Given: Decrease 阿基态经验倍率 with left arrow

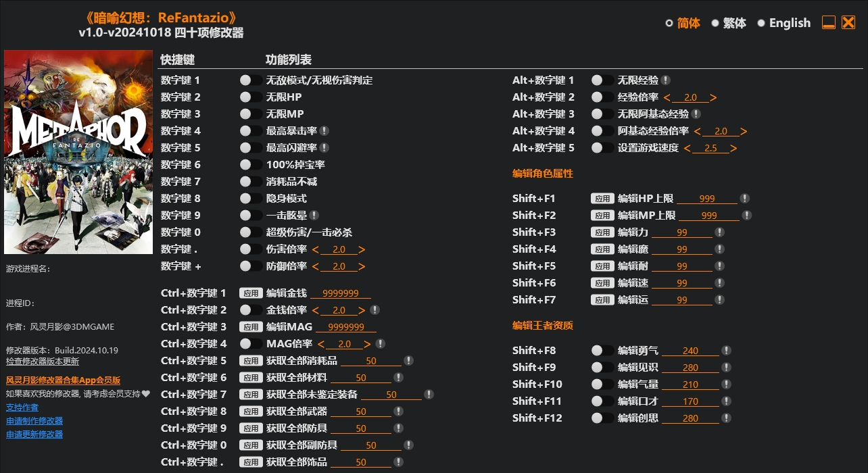Looking at the screenshot, I should click(x=697, y=131).
